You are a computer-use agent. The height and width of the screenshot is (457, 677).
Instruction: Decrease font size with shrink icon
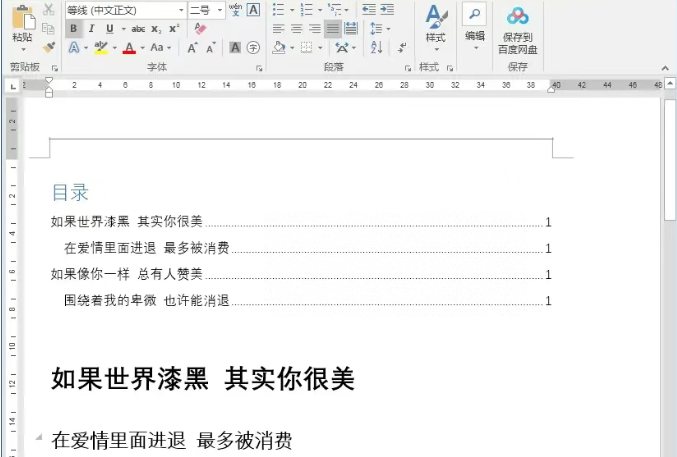coord(211,48)
